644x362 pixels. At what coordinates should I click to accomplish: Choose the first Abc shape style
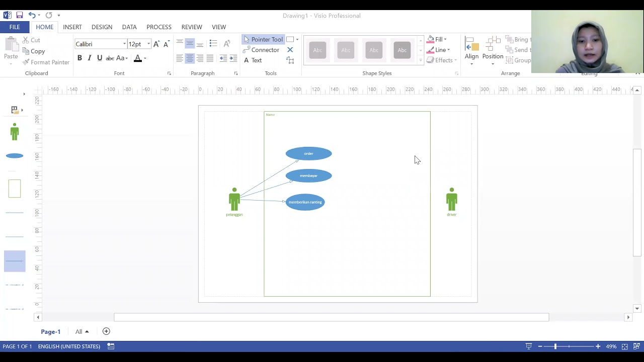click(317, 50)
